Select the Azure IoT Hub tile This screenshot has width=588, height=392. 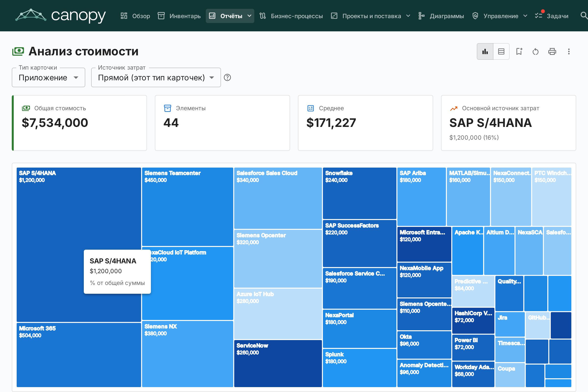[278, 314]
